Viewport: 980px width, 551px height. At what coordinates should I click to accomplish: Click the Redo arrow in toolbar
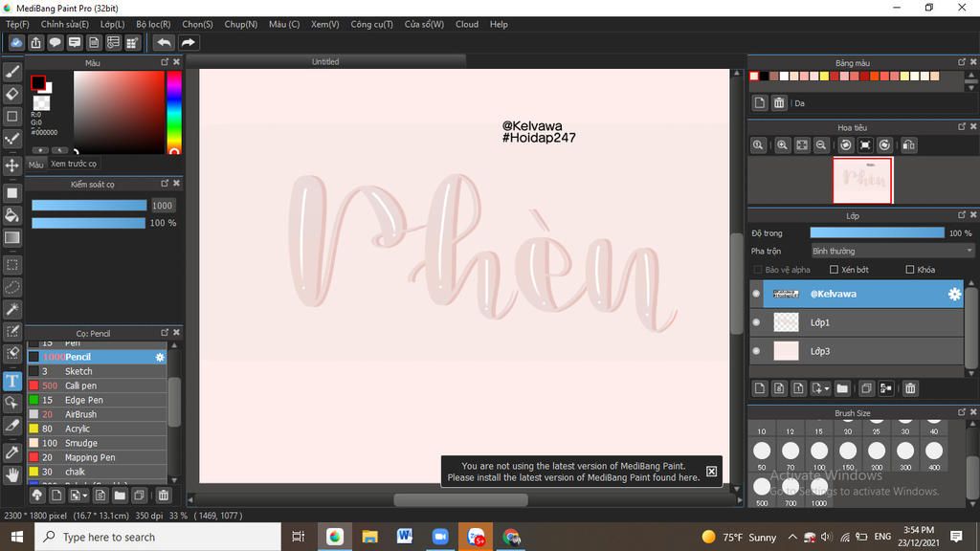coord(188,42)
